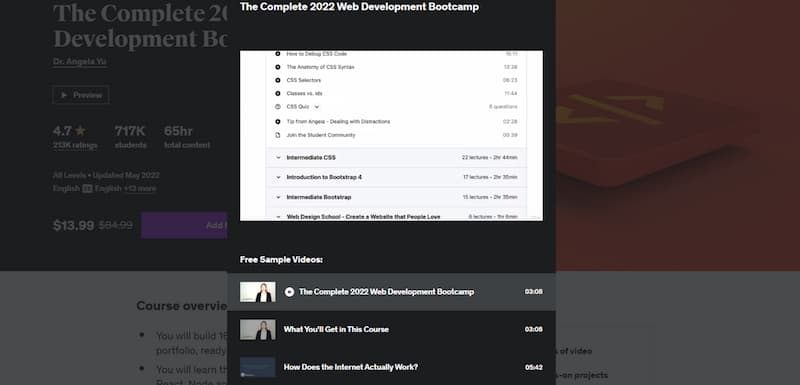Click the closed captions icon near English
The width and height of the screenshot is (800, 385).
tap(87, 189)
